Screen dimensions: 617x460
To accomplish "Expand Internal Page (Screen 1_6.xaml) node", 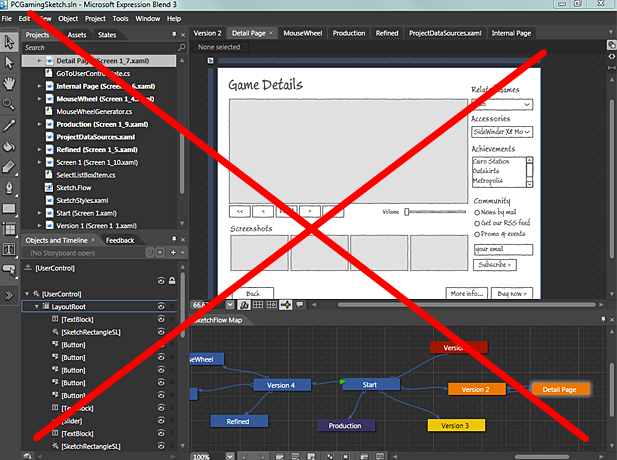I will [x=39, y=86].
